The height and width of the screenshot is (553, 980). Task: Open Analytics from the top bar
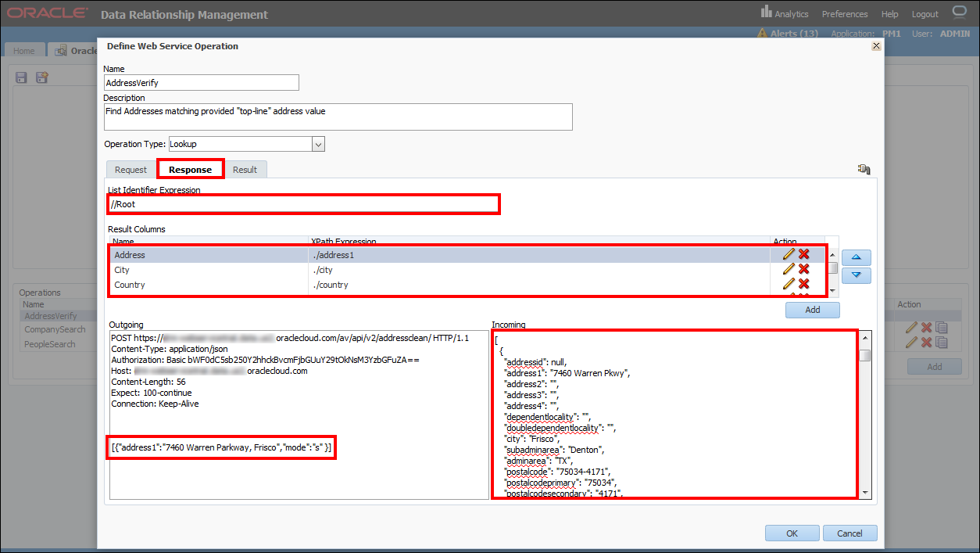pyautogui.click(x=785, y=13)
